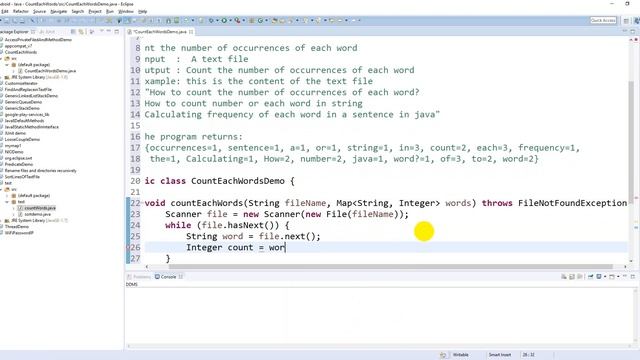Click the Run Last Tool red icon

[x=237, y=20]
